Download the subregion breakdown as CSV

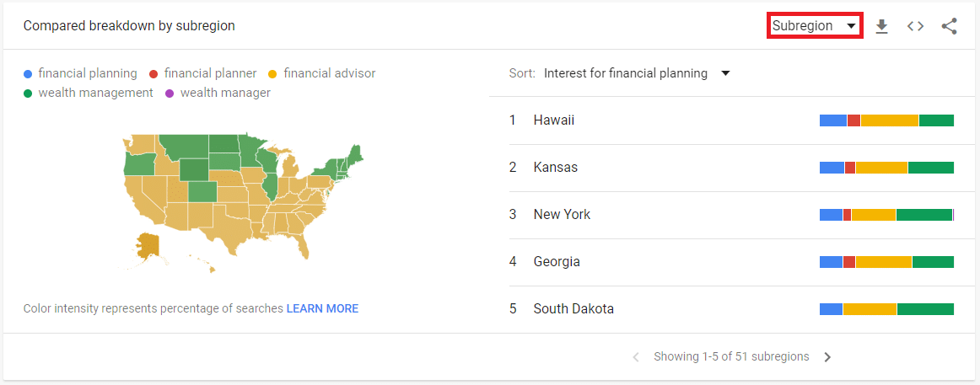click(881, 26)
